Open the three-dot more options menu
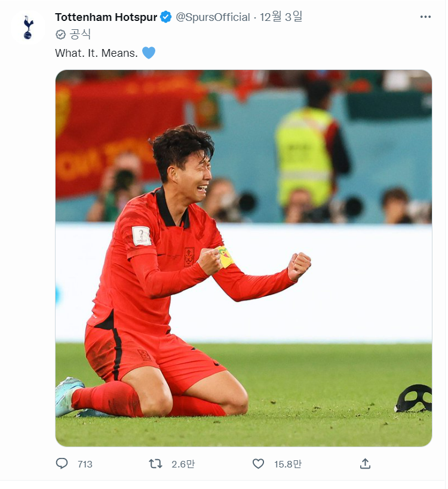This screenshot has height=489, width=448. point(425,17)
